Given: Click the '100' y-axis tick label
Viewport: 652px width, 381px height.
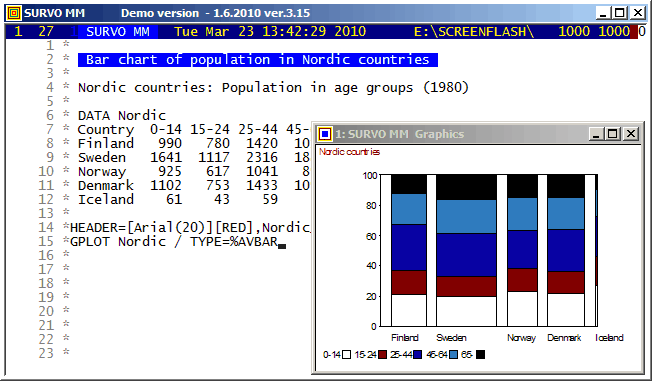Looking at the screenshot, I should pos(370,176).
